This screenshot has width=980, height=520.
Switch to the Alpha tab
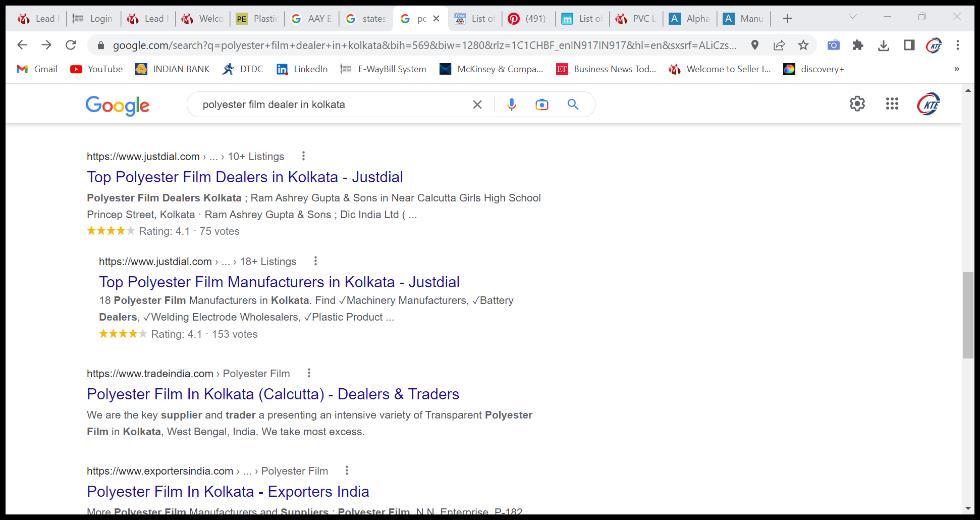pos(690,19)
